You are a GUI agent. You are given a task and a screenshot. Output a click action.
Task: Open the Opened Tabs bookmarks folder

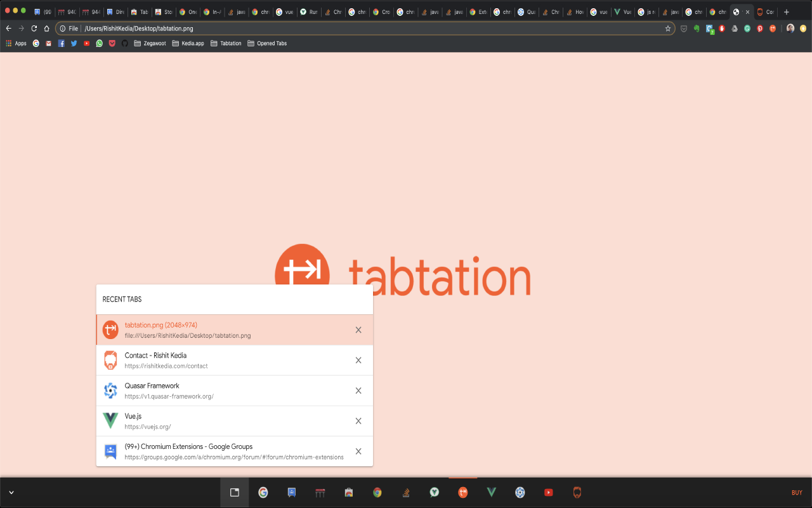coord(267,43)
